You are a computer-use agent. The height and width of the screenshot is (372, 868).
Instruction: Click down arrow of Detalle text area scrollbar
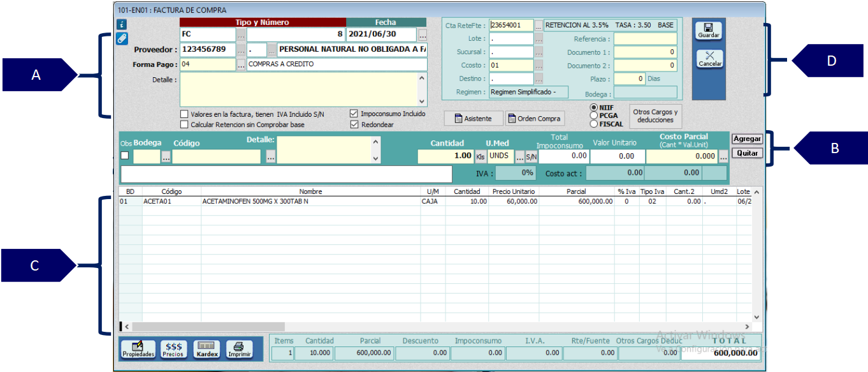[421, 101]
